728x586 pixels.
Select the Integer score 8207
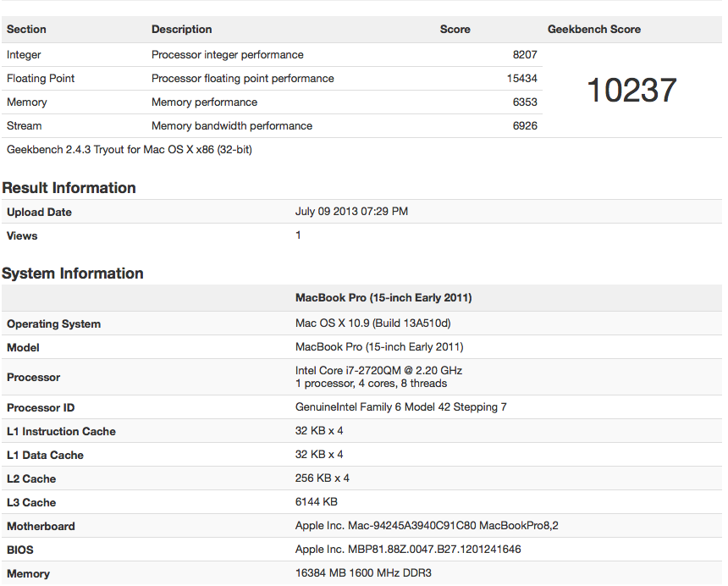point(525,55)
